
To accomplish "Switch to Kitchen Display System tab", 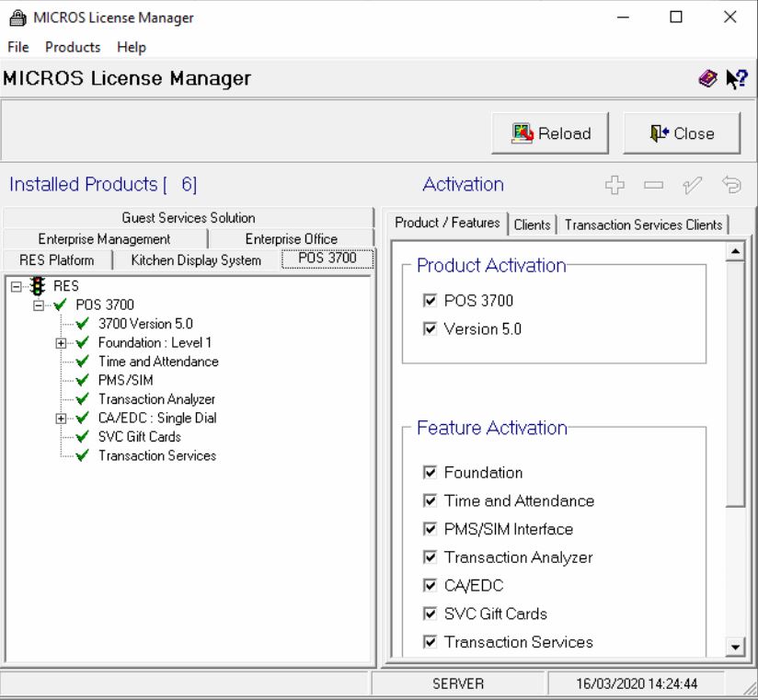I will [196, 260].
